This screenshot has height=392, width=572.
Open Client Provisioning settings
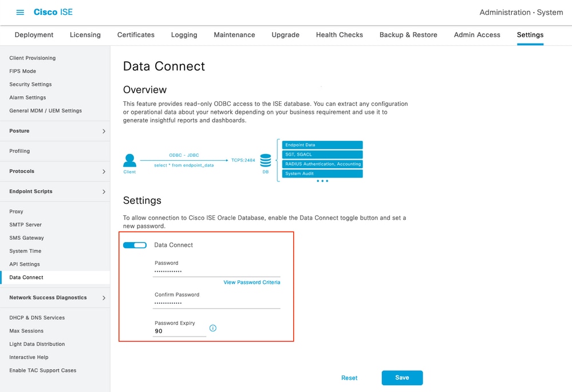[x=33, y=58]
